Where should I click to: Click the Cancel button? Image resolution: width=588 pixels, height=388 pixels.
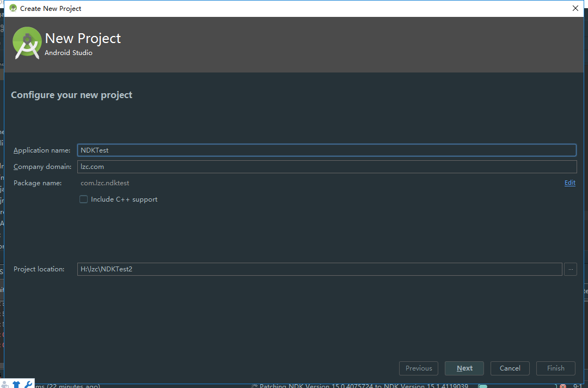pos(510,368)
